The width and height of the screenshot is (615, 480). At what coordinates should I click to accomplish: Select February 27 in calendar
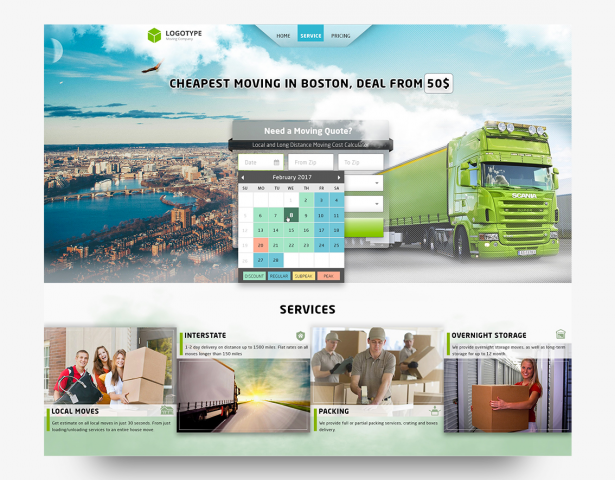click(x=260, y=260)
